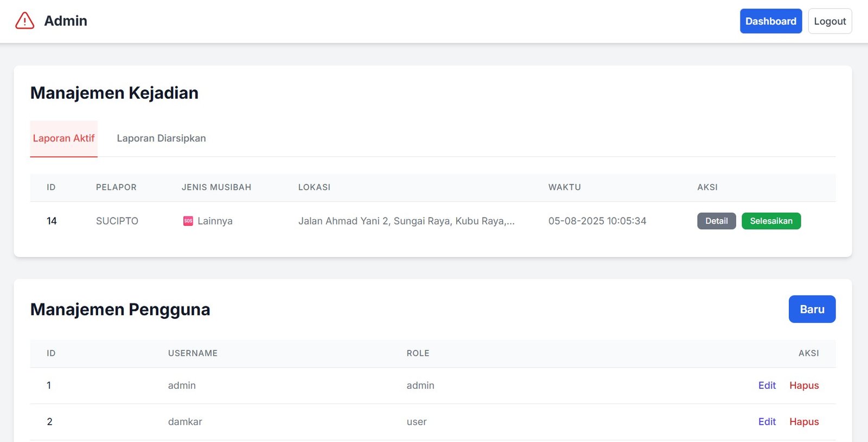Click the WAKTU column header
Image resolution: width=868 pixels, height=442 pixels.
click(564, 187)
